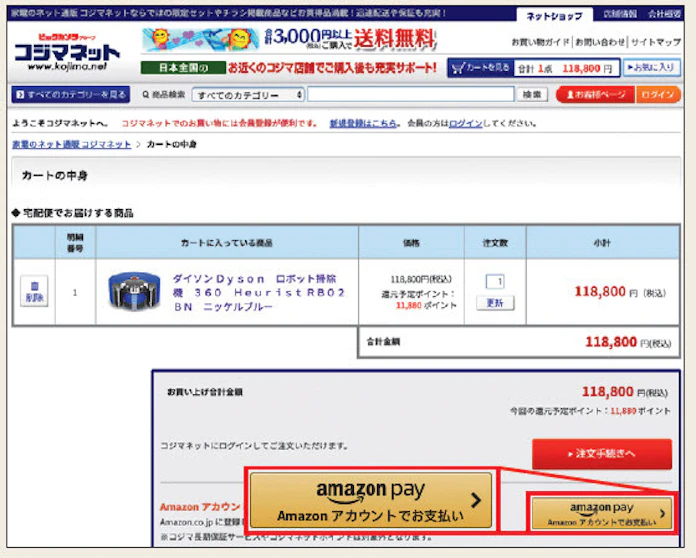The width and height of the screenshot is (696, 558).
Task: Open the 3,000円 free shipping banner
Action: pyautogui.click(x=289, y=39)
